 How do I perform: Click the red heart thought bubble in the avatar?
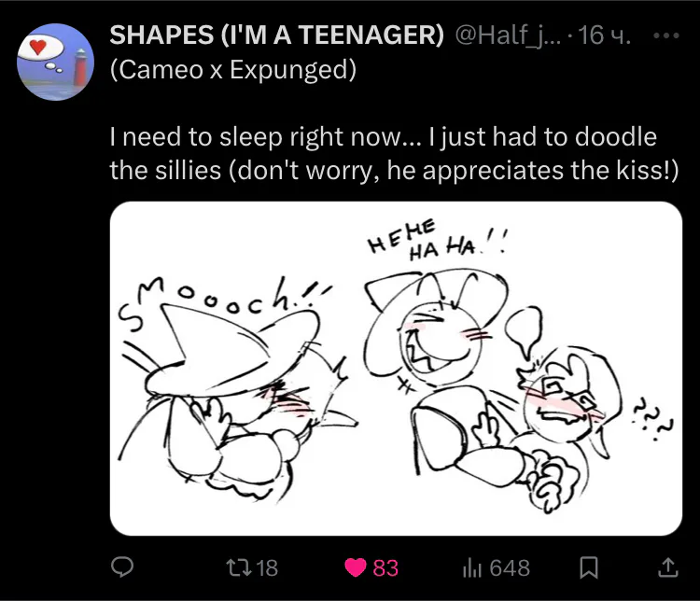point(40,49)
